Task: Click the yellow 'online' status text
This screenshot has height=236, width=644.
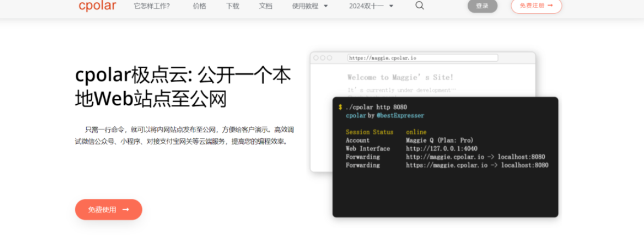Action: point(416,132)
